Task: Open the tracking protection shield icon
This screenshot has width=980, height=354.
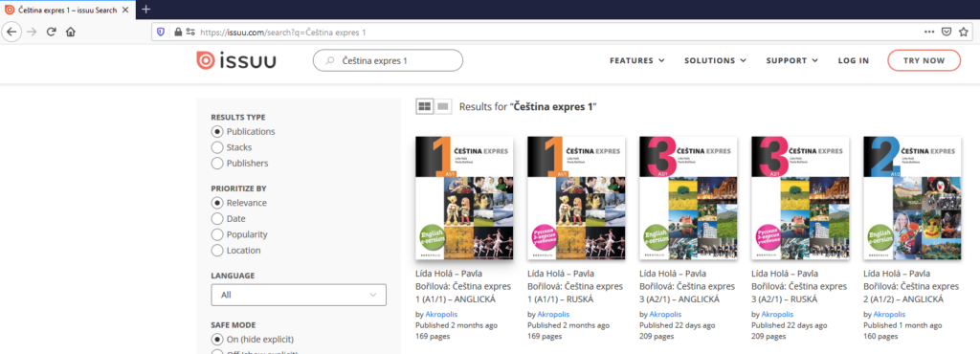Action: point(161,32)
